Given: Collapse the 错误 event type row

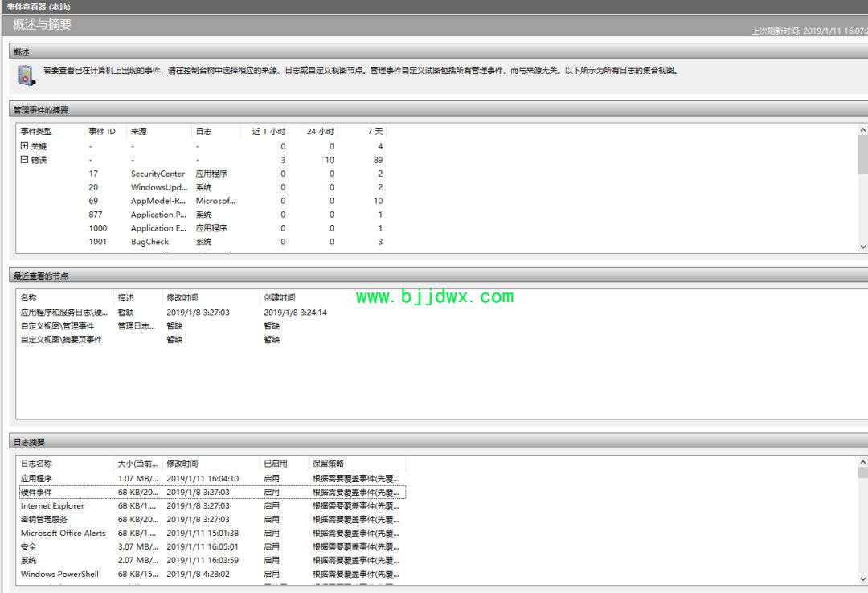Looking at the screenshot, I should pos(24,159).
